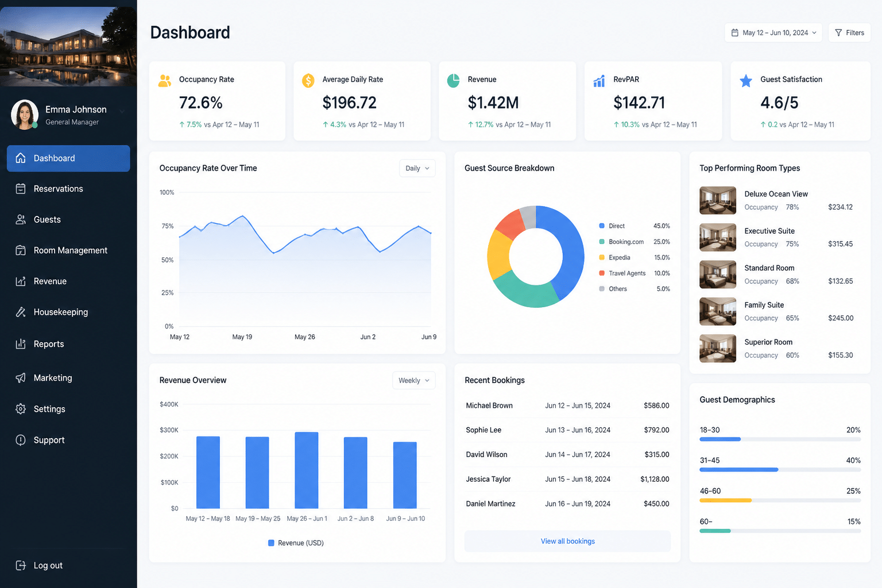Click the May 26 – Jun 1 revenue bar
Screen dimensions: 882x588
(307, 470)
